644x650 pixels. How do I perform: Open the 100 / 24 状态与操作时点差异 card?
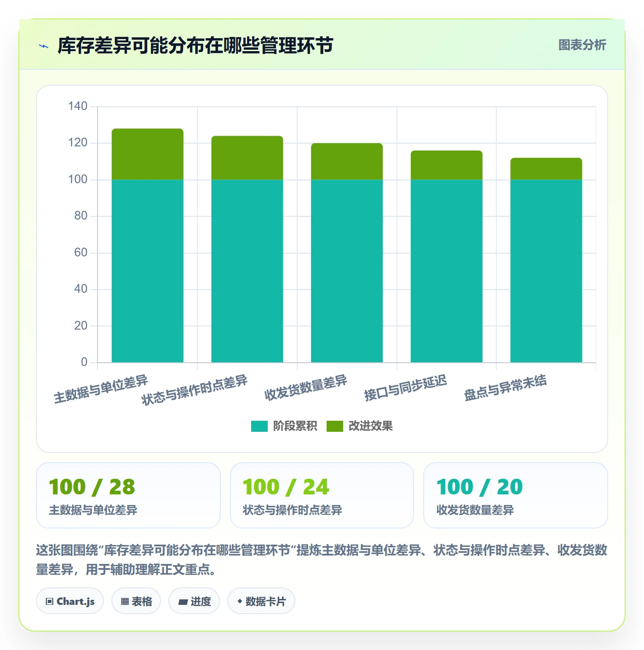(322, 495)
